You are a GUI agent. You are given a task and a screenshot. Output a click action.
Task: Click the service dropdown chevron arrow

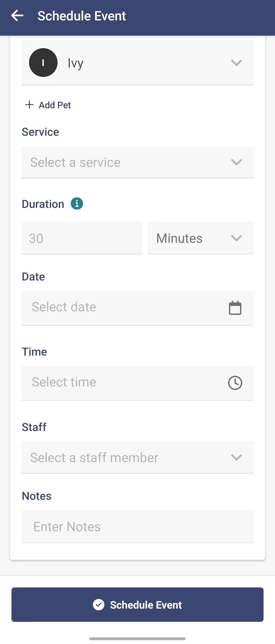[236, 162]
